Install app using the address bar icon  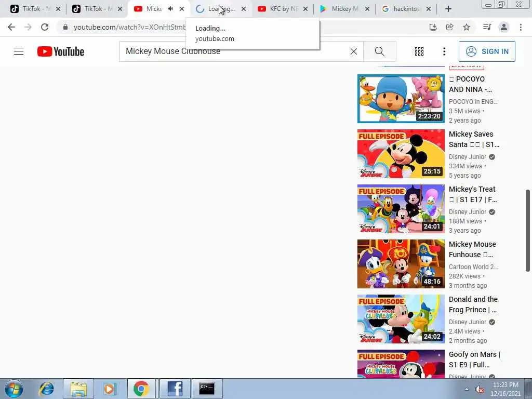[x=433, y=27]
